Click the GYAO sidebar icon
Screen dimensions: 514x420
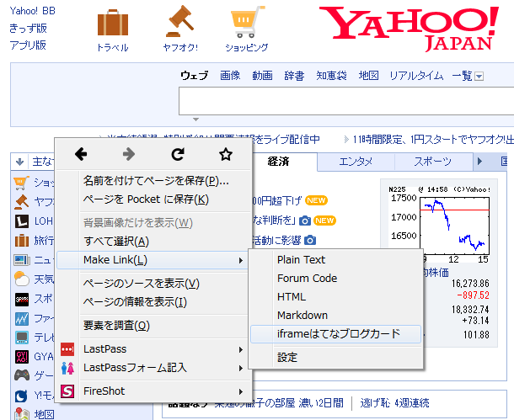click(x=22, y=357)
